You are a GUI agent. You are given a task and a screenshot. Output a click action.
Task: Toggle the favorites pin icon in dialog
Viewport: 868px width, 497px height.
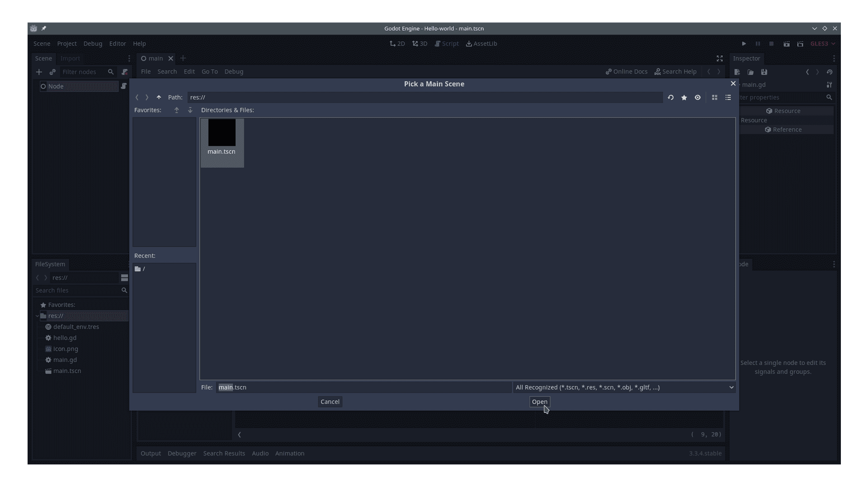click(684, 97)
